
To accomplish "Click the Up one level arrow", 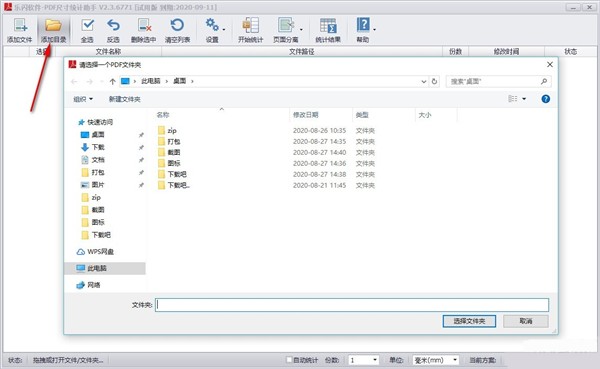I will [x=112, y=82].
